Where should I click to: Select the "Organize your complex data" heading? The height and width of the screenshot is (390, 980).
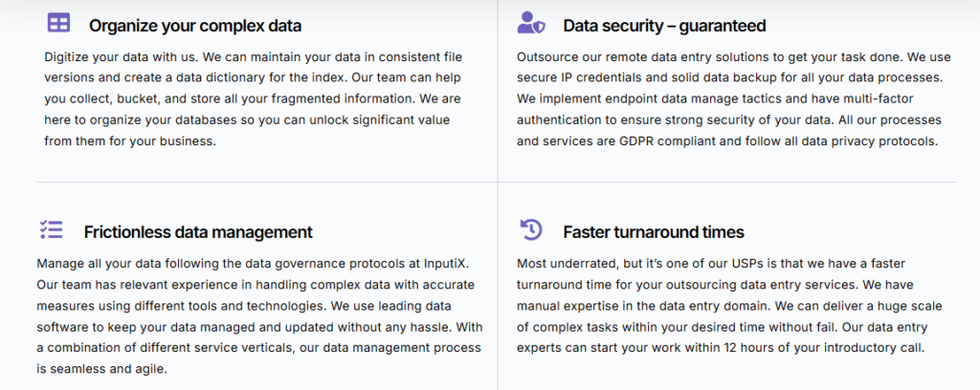195,26
